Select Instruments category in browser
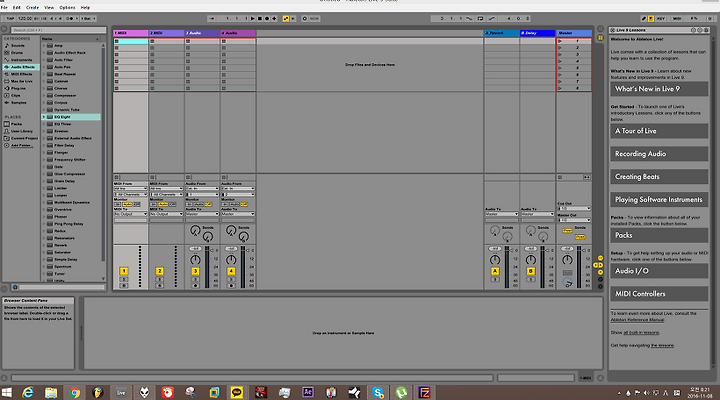 coord(22,60)
